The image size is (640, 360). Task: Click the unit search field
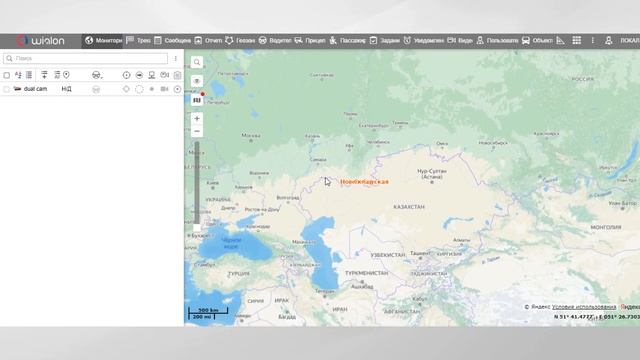click(x=85, y=58)
